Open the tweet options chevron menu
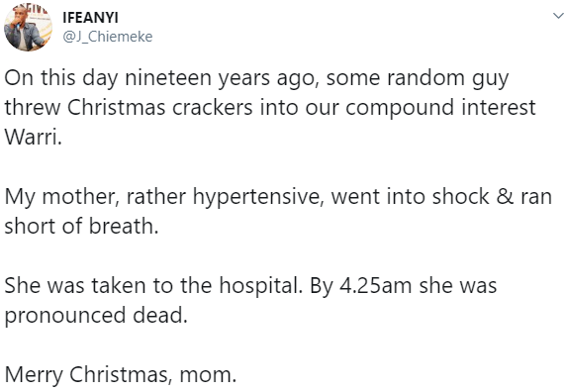 coord(558,16)
